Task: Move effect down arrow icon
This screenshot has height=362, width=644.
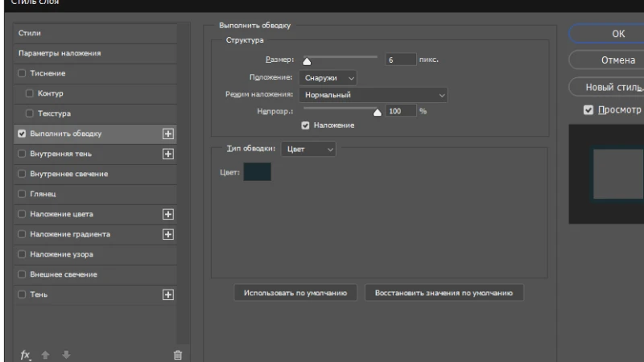Action: 66,355
